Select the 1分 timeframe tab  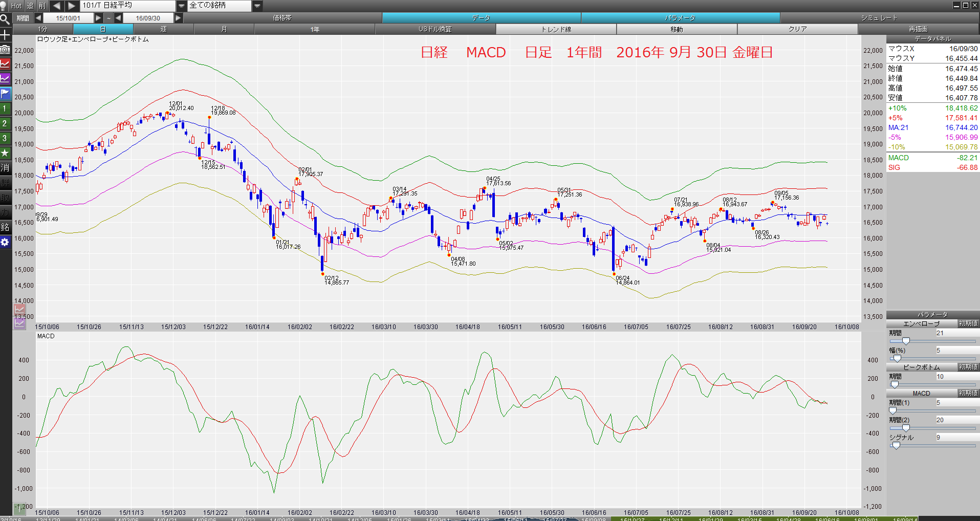[42, 29]
